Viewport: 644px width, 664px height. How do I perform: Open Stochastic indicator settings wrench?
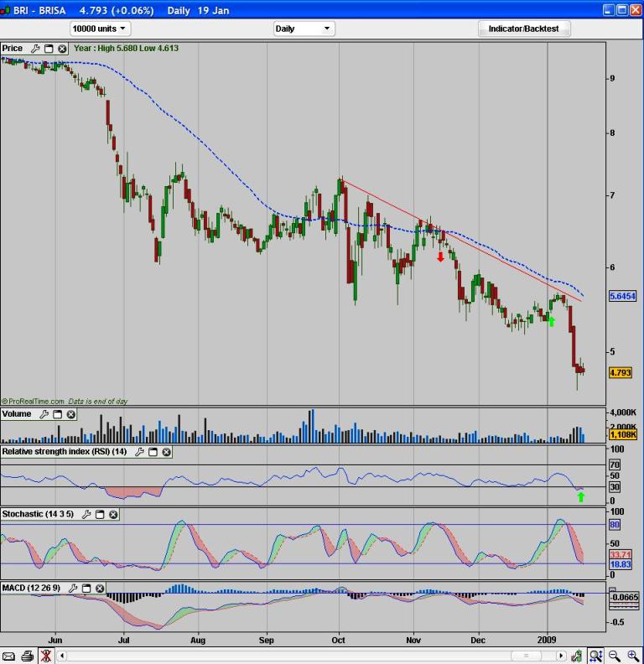pyautogui.click(x=86, y=514)
